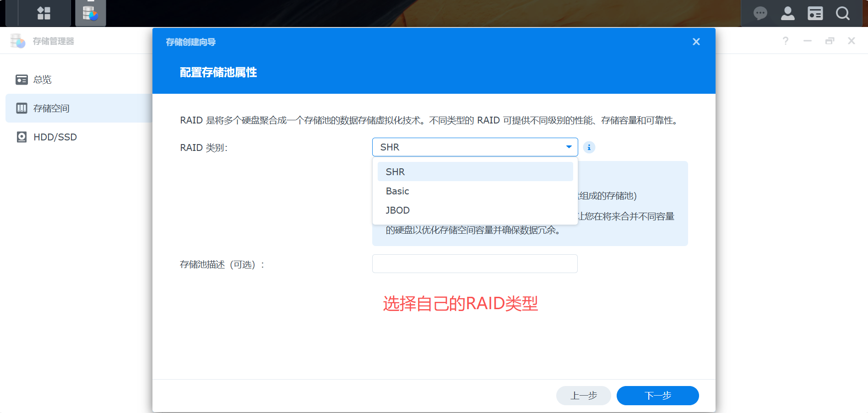
Task: Click the help question mark icon
Action: click(x=786, y=41)
